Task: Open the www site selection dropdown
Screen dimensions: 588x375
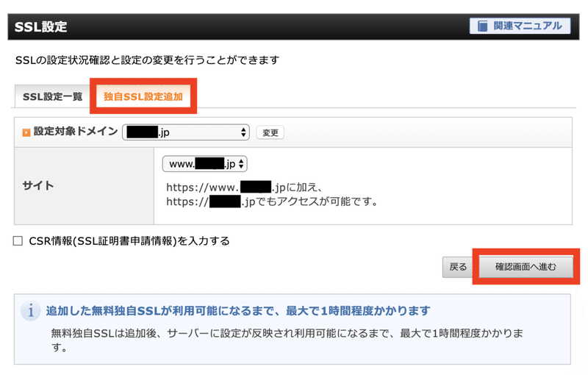Action: (x=205, y=164)
